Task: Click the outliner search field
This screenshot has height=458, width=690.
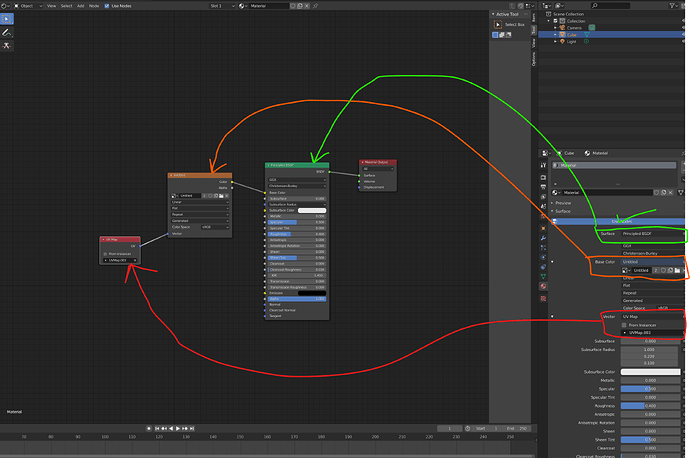Action: (x=611, y=6)
